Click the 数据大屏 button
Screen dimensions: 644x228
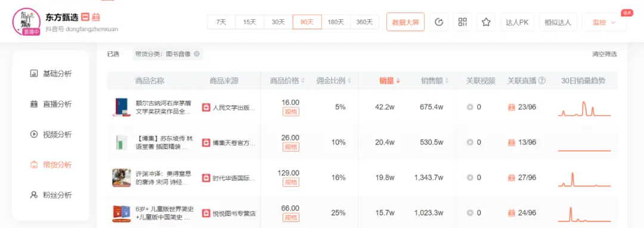pyautogui.click(x=405, y=22)
